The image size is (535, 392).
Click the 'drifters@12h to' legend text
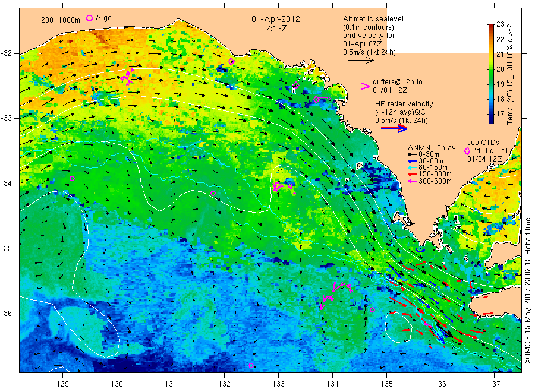pos(398,82)
